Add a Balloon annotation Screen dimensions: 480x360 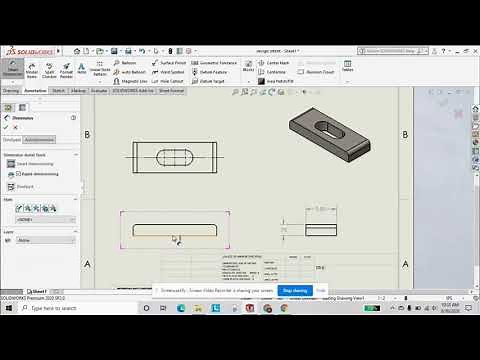(125, 63)
